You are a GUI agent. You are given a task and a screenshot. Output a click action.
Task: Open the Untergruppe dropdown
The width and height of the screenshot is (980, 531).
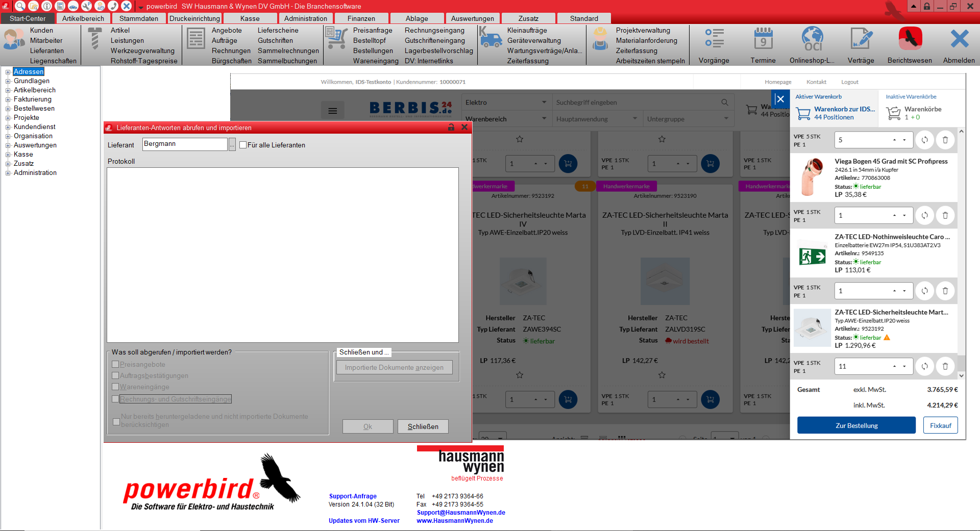click(688, 119)
